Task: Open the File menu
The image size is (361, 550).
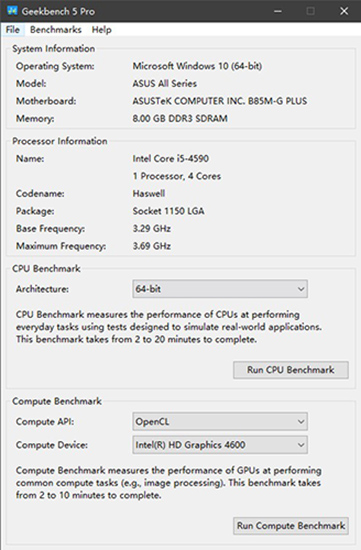Action: coord(13,30)
